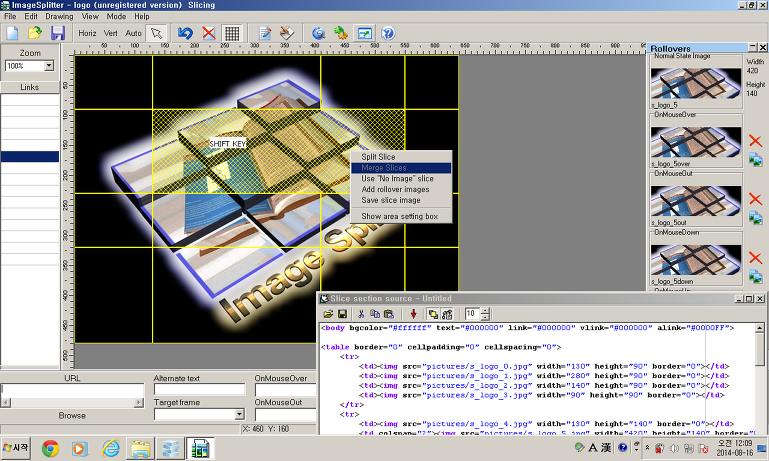Image resolution: width=769 pixels, height=461 pixels.
Task: Toggle the grid display button
Action: [232, 33]
